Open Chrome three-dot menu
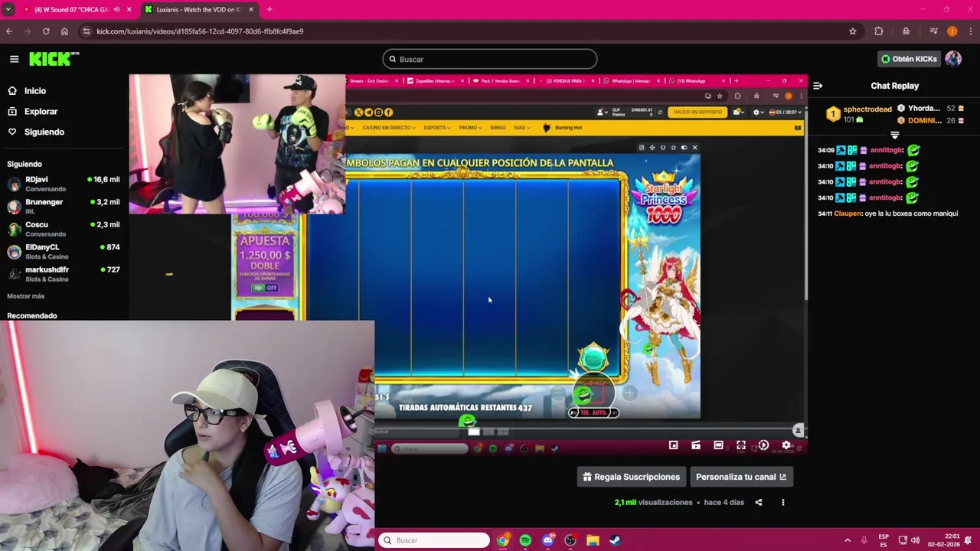The image size is (980, 551). tap(970, 31)
